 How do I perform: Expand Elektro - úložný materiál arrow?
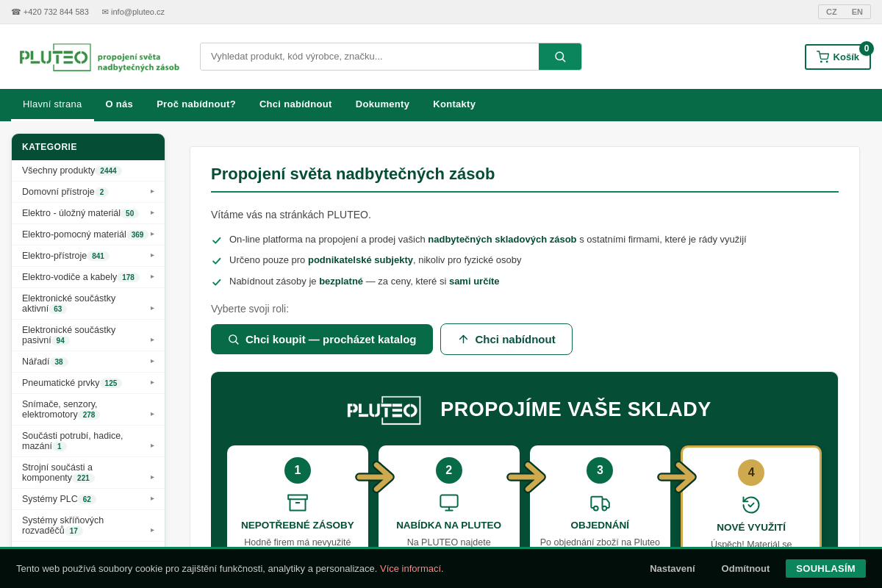[x=153, y=212]
